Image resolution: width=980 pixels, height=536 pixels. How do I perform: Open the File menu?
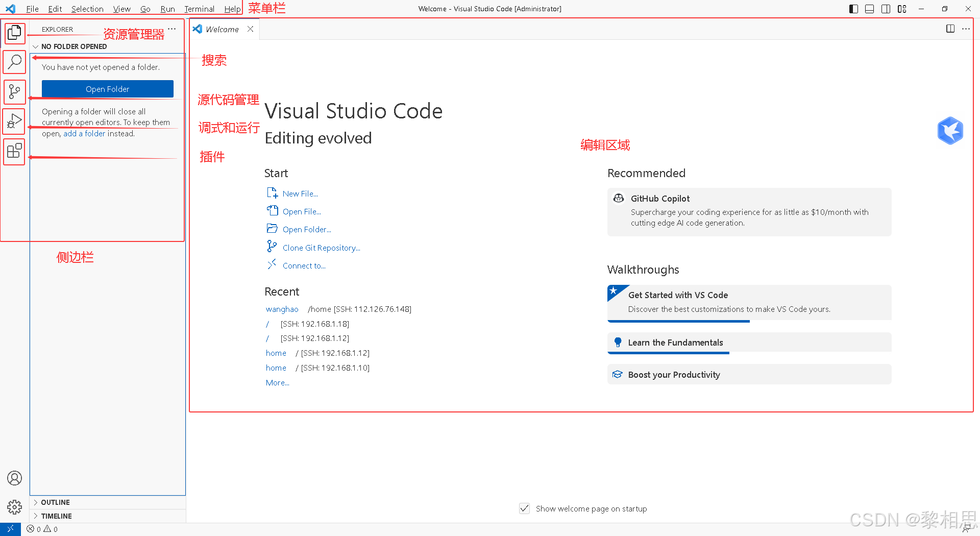tap(32, 9)
